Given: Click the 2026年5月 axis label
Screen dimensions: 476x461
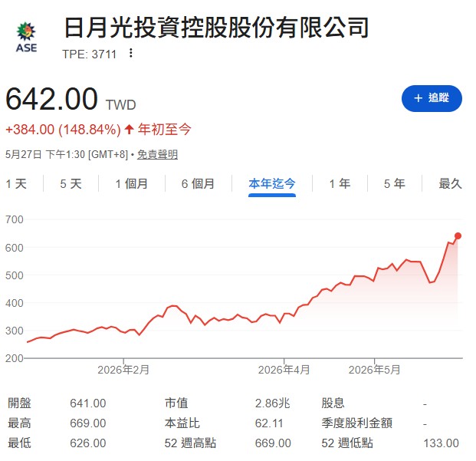Looking at the screenshot, I should pyautogui.click(x=374, y=370).
